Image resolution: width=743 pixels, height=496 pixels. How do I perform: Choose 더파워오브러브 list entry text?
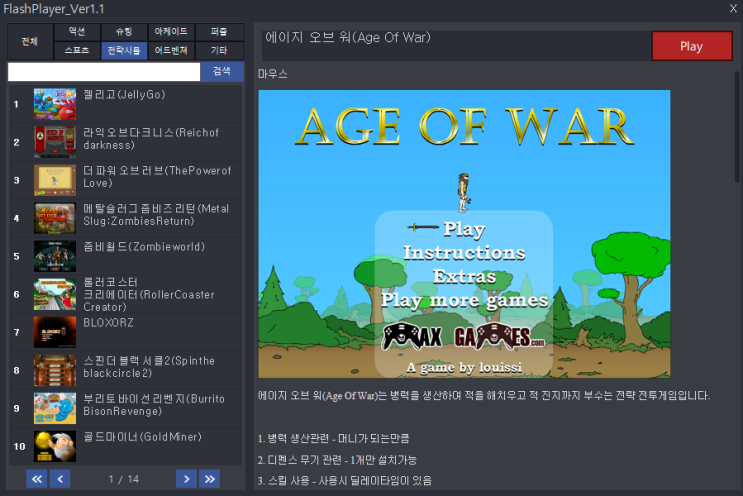coord(157,177)
